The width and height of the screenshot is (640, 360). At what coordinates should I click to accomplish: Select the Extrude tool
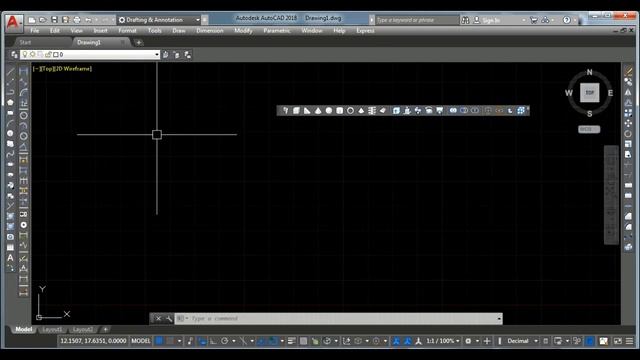coord(396,111)
